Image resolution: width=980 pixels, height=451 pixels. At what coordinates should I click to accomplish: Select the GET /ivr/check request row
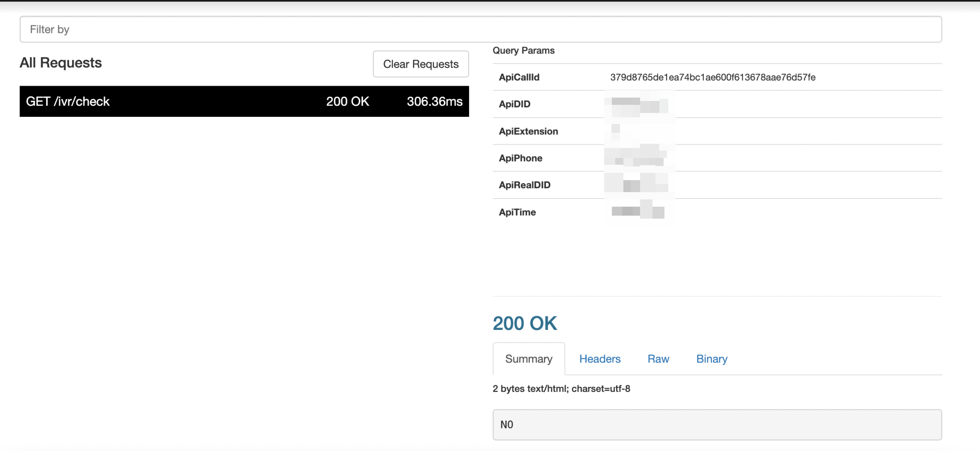coord(244,101)
